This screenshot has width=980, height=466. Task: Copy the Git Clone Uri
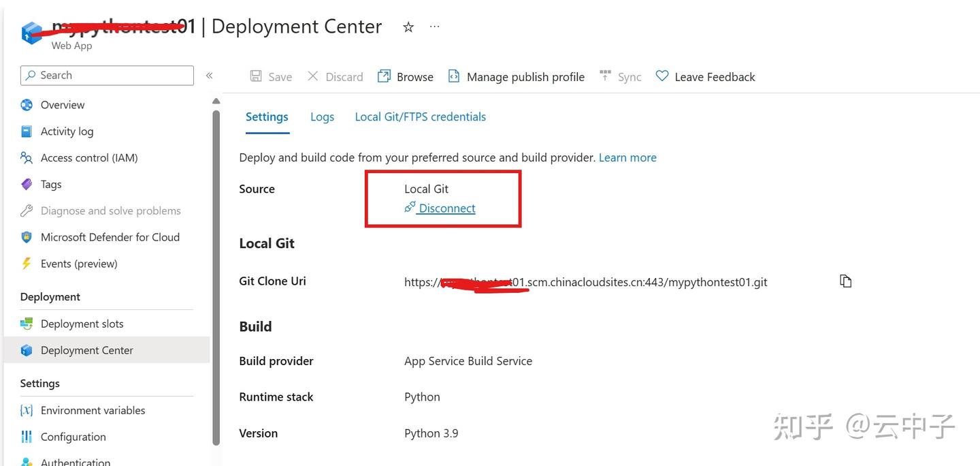coord(845,281)
